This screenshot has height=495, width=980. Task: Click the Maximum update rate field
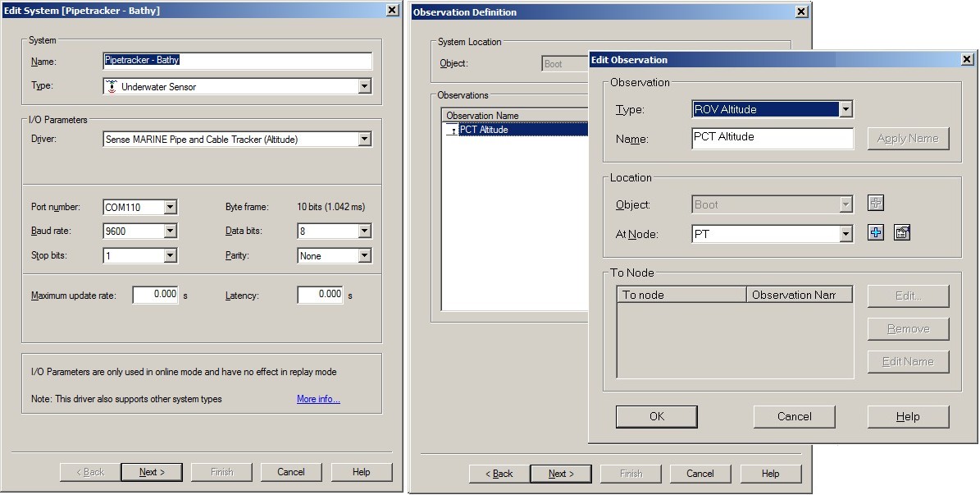click(x=155, y=295)
